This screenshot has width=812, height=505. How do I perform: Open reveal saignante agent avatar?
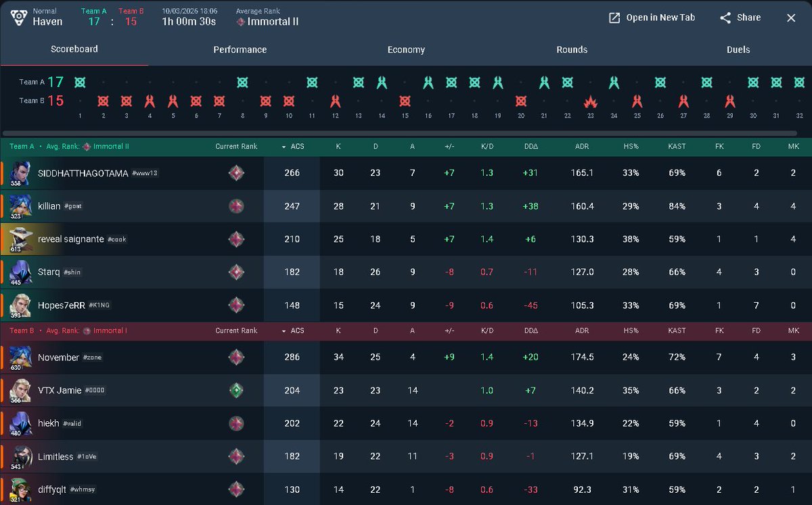click(20, 239)
